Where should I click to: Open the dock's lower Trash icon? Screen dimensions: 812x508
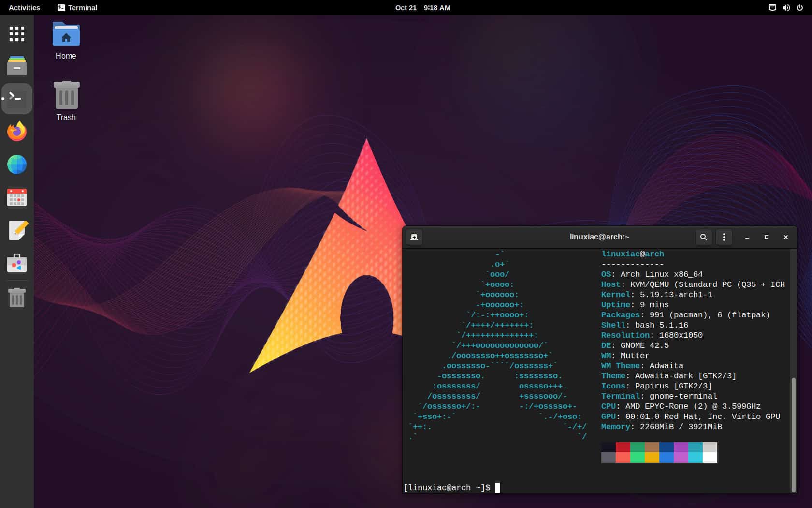coord(16,298)
